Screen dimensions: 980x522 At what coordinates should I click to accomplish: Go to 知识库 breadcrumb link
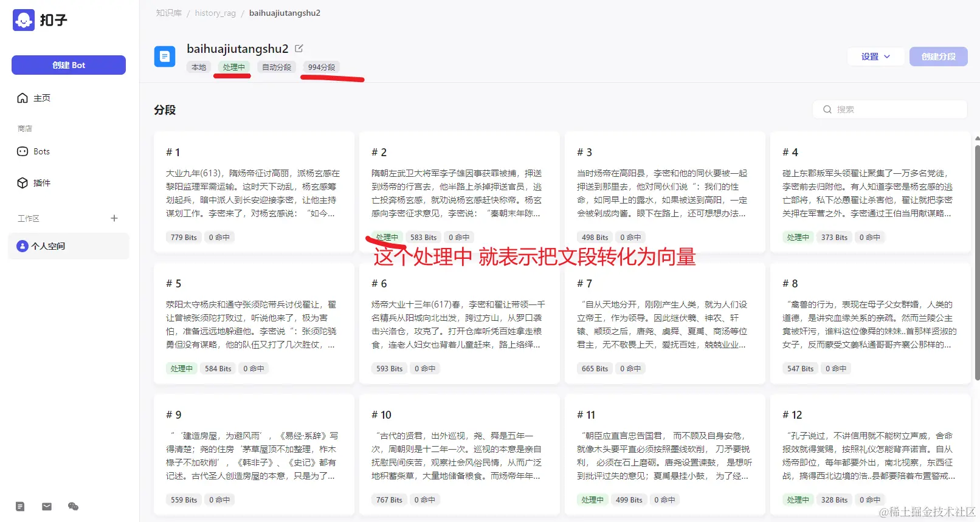(169, 13)
